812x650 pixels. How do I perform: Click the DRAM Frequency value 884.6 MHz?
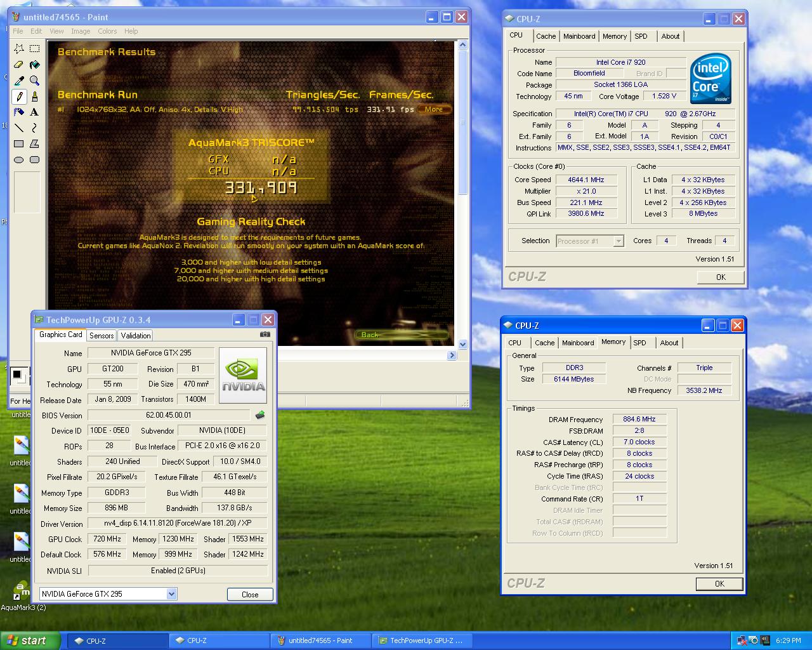[639, 419]
